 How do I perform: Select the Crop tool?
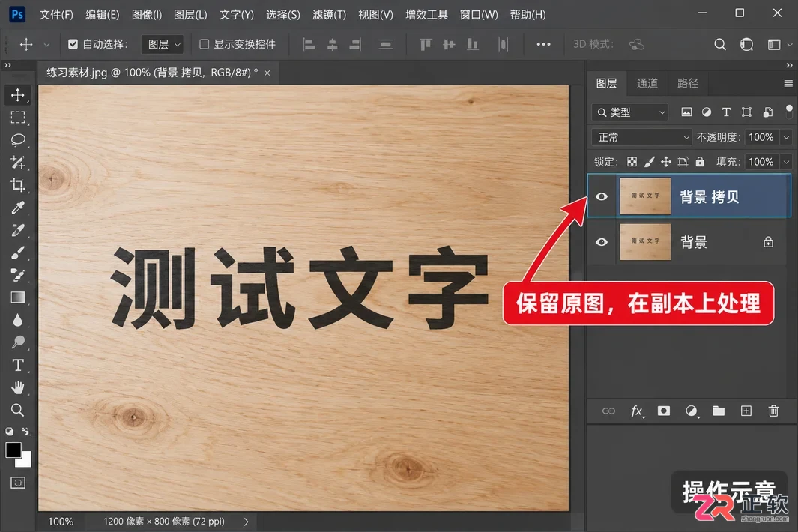18,185
